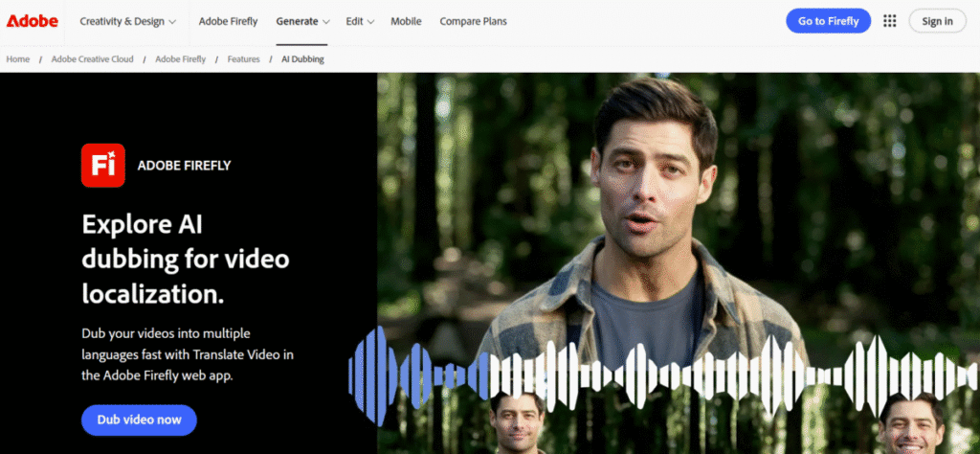Go to Features breadcrumb link
The height and width of the screenshot is (454, 980).
243,59
